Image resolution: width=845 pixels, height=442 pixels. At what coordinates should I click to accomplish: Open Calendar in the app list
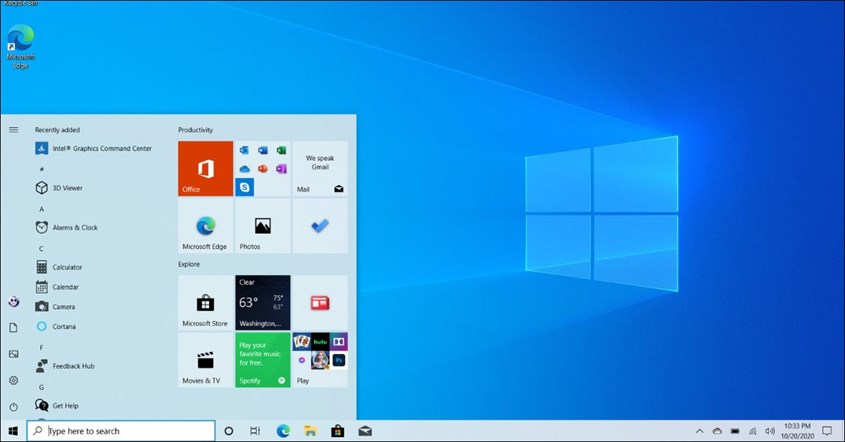coord(58,287)
